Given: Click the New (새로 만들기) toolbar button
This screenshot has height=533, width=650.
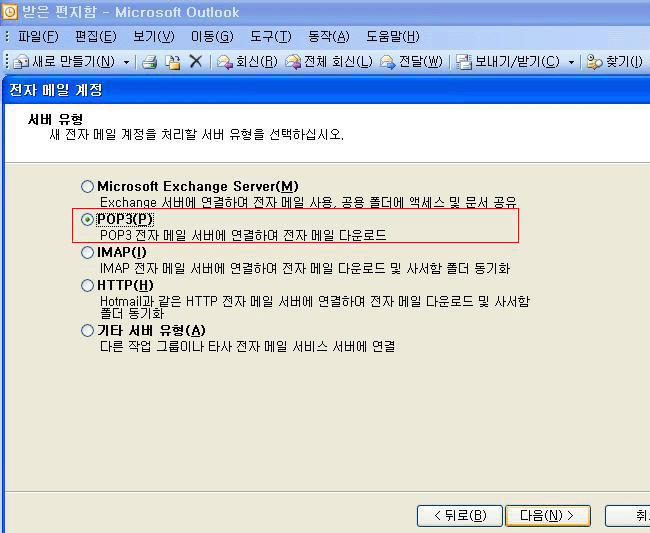Looking at the screenshot, I should [64, 62].
